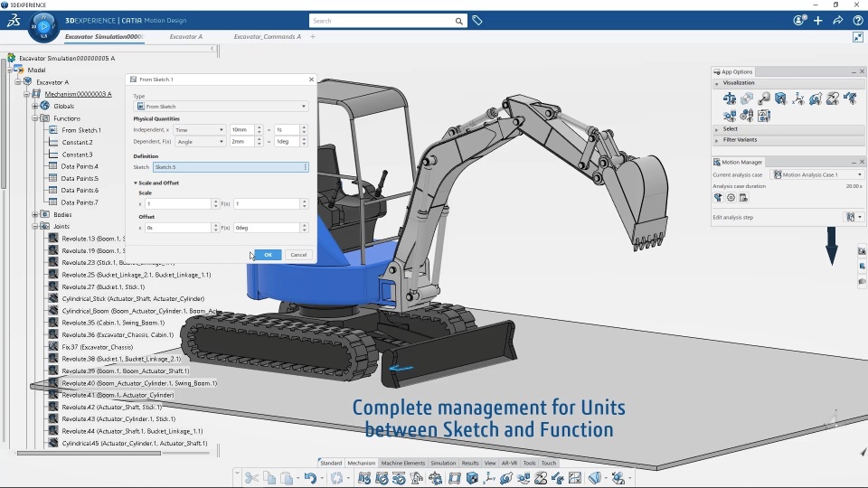The height and width of the screenshot is (488, 868).
Task: Click the first blue icon in Motion Manager
Action: tap(718, 198)
